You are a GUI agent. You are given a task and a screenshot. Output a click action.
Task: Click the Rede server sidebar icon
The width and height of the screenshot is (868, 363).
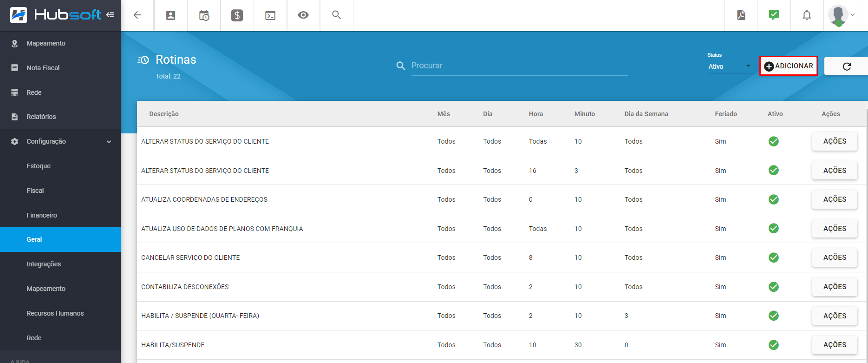click(15, 92)
